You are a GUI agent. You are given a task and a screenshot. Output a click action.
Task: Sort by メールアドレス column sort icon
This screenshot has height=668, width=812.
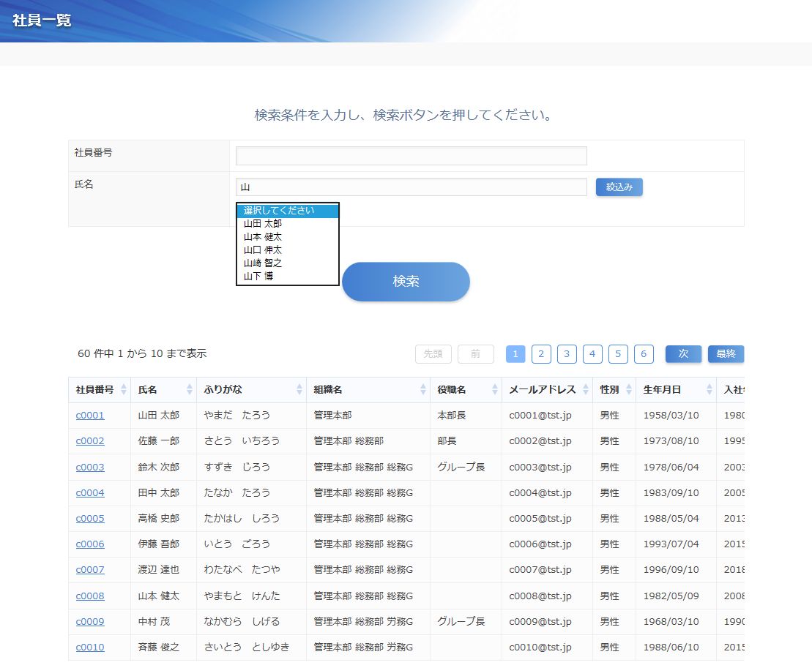[x=586, y=390]
